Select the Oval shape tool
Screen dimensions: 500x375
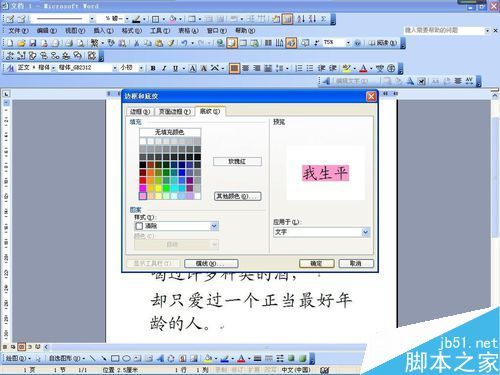tap(126, 359)
